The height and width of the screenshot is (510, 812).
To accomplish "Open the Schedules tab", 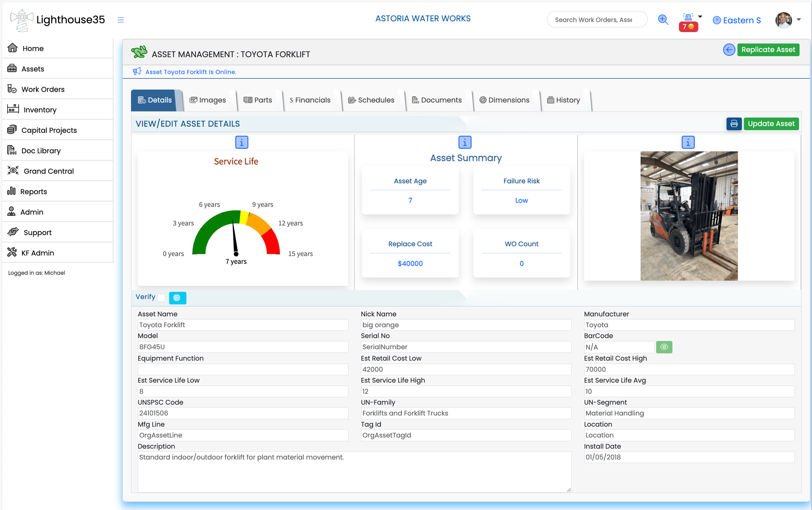I will [x=371, y=100].
